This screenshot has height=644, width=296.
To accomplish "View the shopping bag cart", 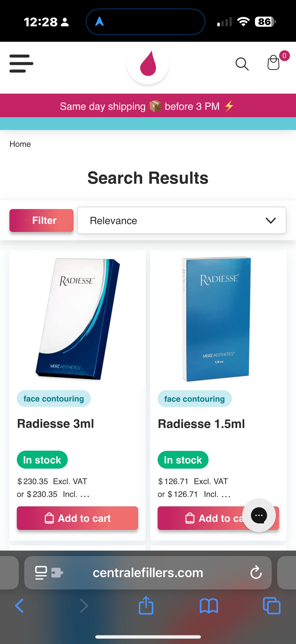I will coord(274,62).
